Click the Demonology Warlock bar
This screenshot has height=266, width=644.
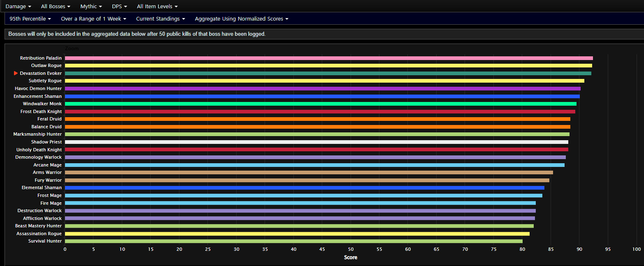(x=315, y=157)
